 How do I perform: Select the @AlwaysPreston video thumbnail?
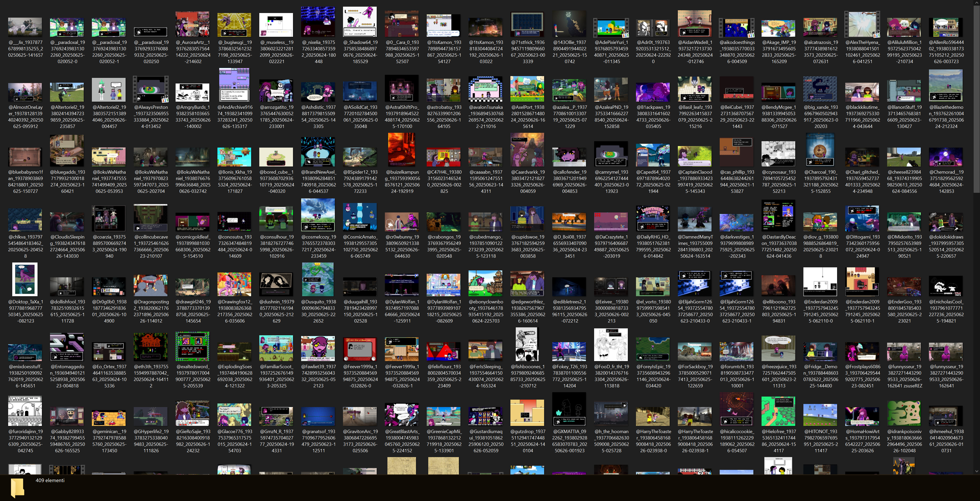pos(151,89)
